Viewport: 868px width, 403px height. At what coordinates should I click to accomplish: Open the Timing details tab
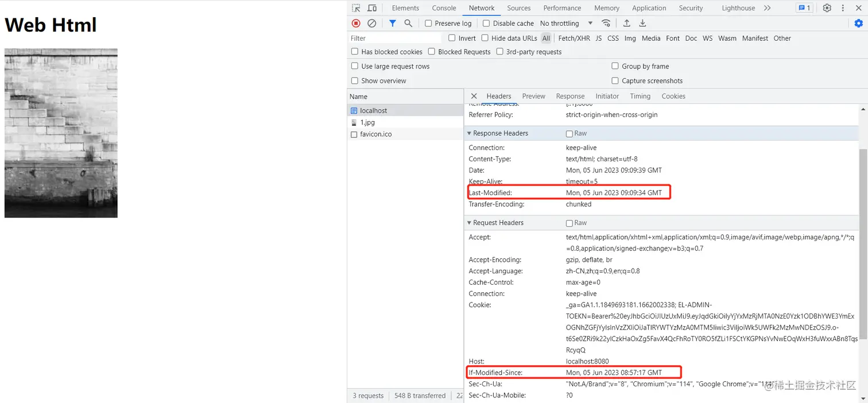(x=640, y=96)
